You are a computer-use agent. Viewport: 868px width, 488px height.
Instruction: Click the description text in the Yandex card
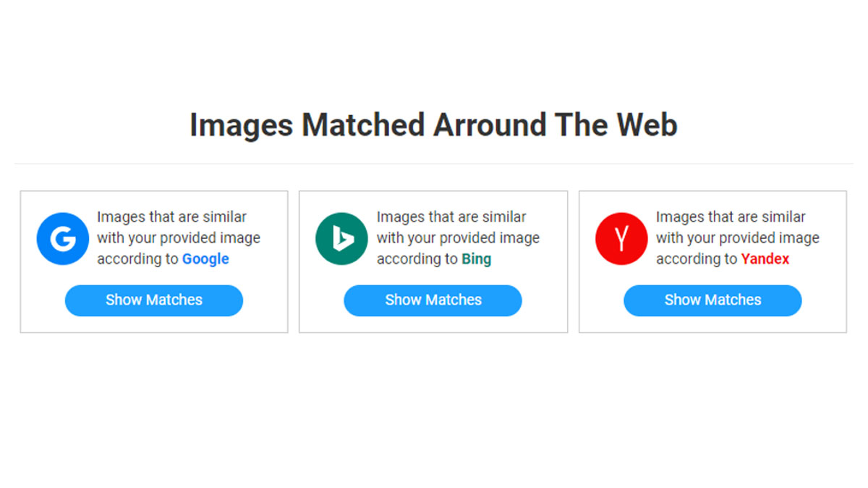click(737, 237)
